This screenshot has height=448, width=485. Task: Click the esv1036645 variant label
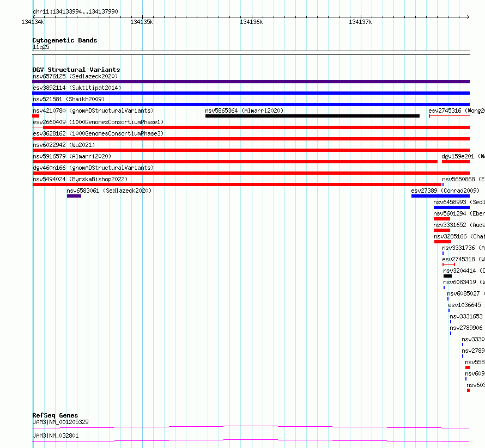click(465, 305)
